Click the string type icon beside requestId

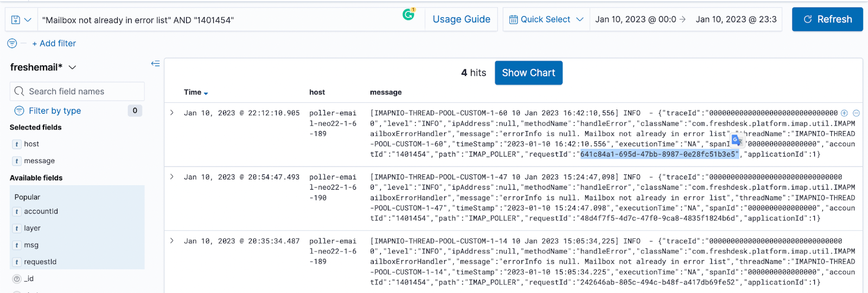point(17,262)
